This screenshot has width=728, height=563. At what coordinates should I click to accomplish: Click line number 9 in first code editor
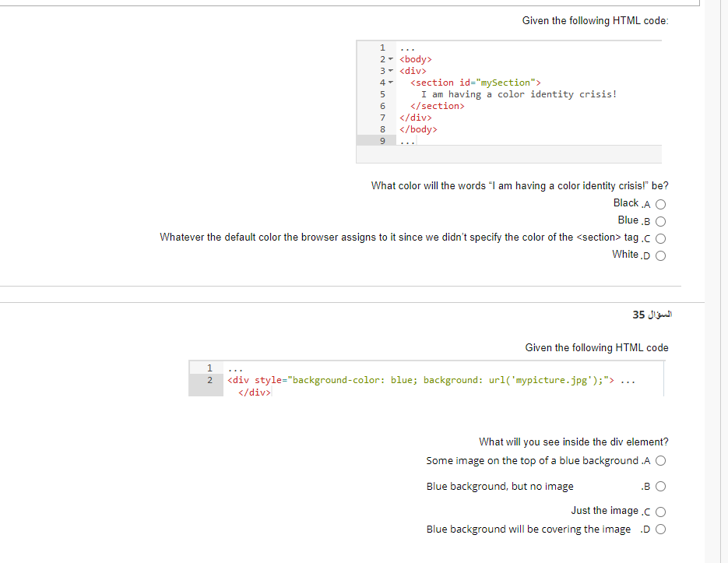[x=382, y=141]
